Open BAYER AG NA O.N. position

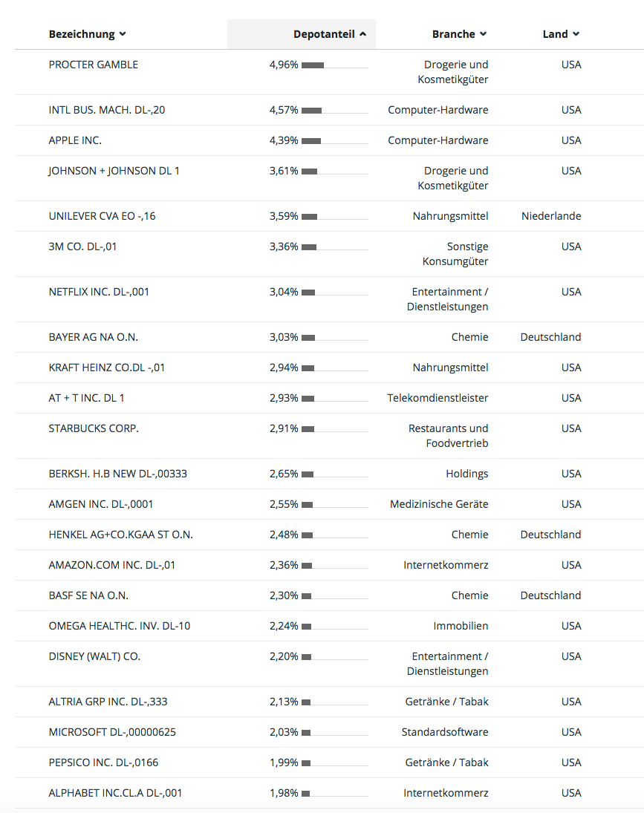coord(94,337)
